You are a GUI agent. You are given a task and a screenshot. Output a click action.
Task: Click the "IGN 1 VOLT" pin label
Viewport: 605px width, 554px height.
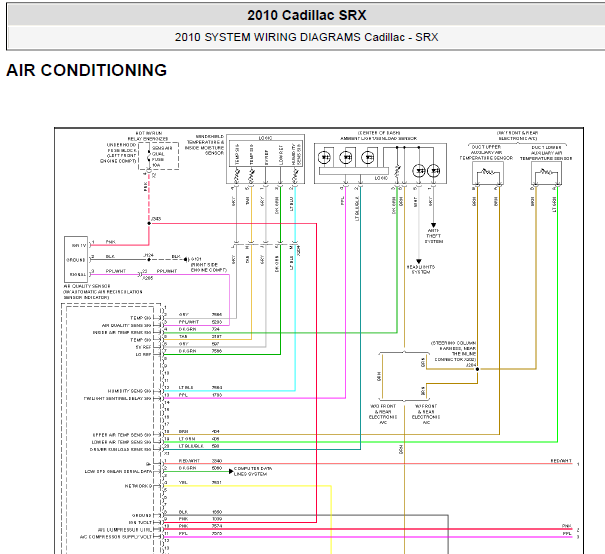click(x=142, y=522)
